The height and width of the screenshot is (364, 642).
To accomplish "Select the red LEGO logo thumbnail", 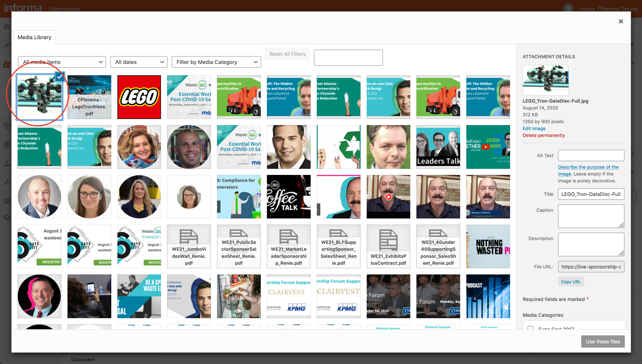I will [x=139, y=97].
